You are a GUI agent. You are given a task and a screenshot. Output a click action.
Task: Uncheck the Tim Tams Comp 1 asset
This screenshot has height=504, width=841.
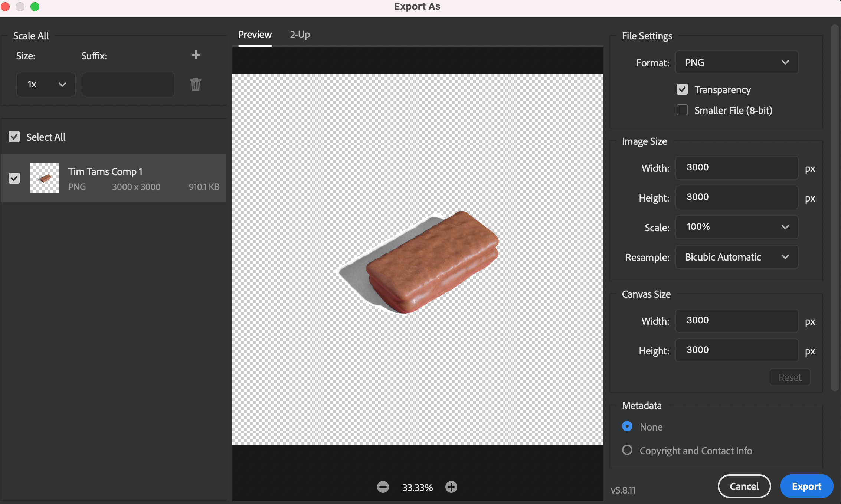[14, 179]
